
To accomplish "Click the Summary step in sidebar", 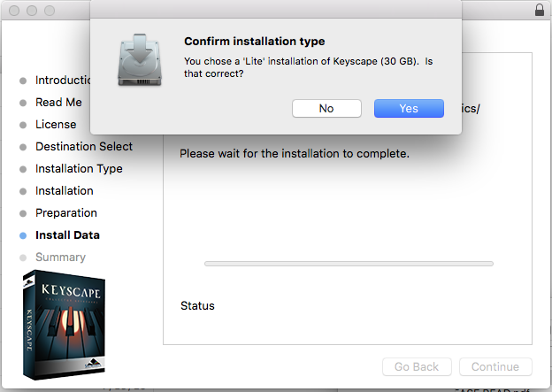I will pyautogui.click(x=60, y=257).
